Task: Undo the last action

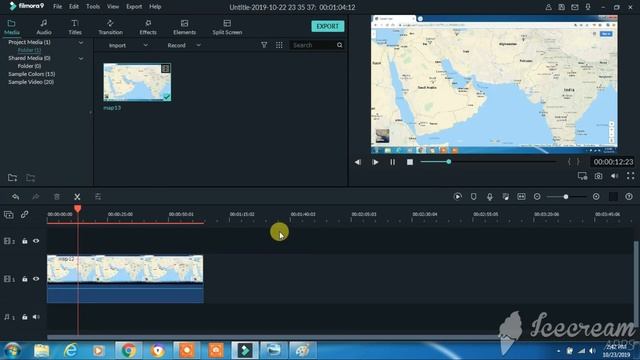Action: [x=16, y=197]
